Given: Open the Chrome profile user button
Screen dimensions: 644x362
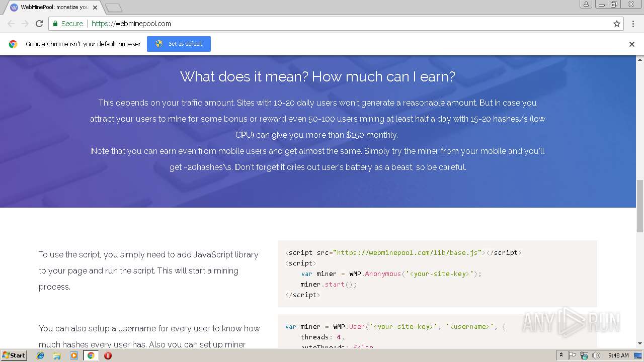Looking at the screenshot, I should (586, 4).
